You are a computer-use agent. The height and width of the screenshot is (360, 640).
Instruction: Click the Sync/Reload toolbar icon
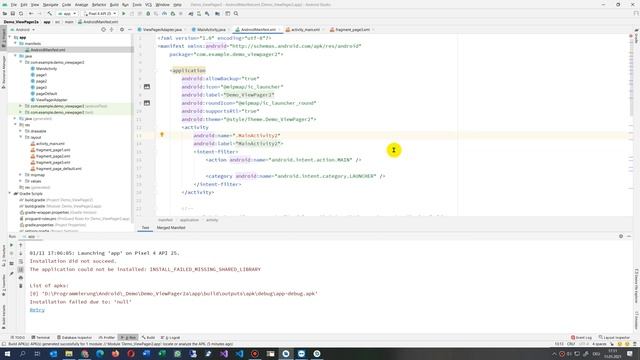click(21, 13)
